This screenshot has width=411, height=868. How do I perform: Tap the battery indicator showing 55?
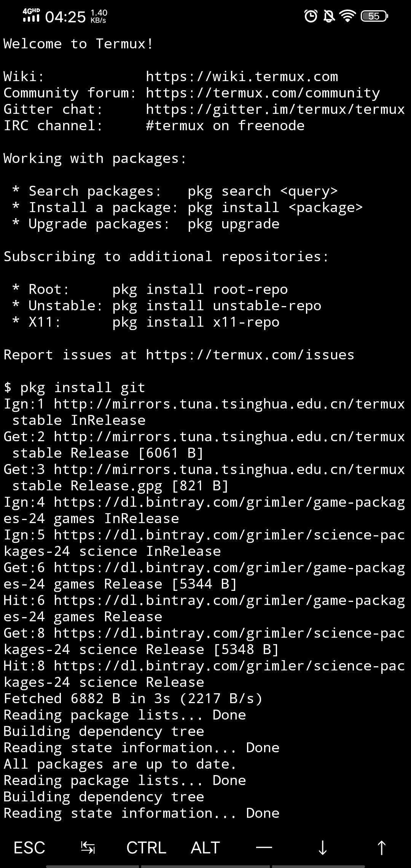[374, 16]
